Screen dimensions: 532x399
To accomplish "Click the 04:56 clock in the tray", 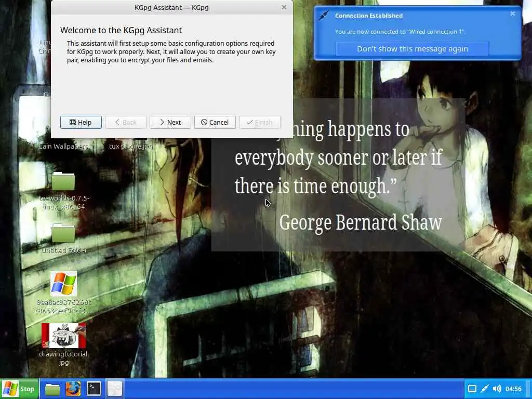I will click(513, 389).
